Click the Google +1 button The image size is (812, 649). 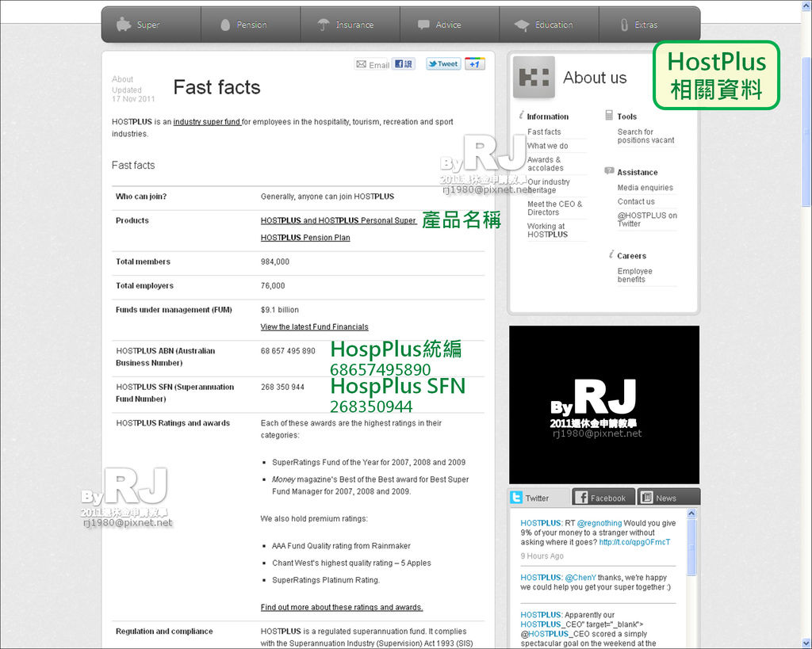click(x=474, y=63)
